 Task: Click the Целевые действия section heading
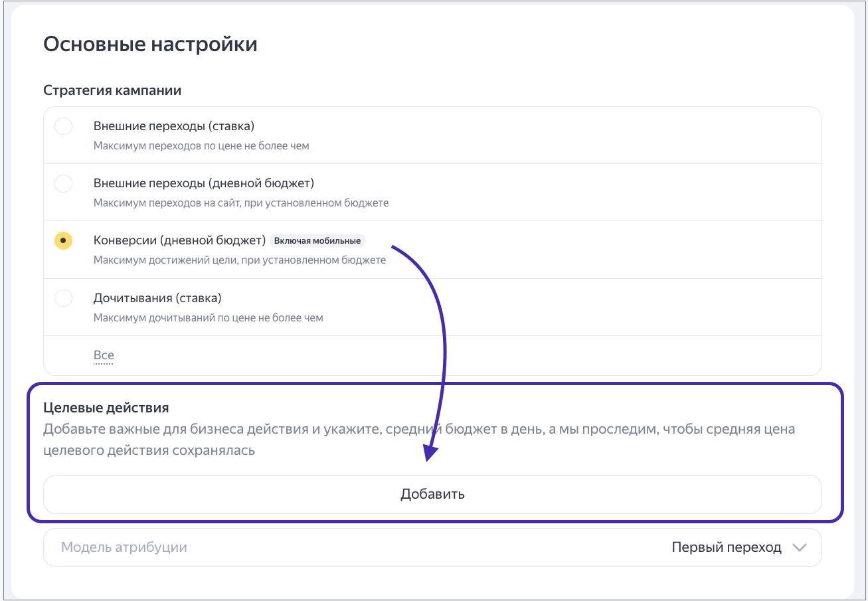coord(106,407)
